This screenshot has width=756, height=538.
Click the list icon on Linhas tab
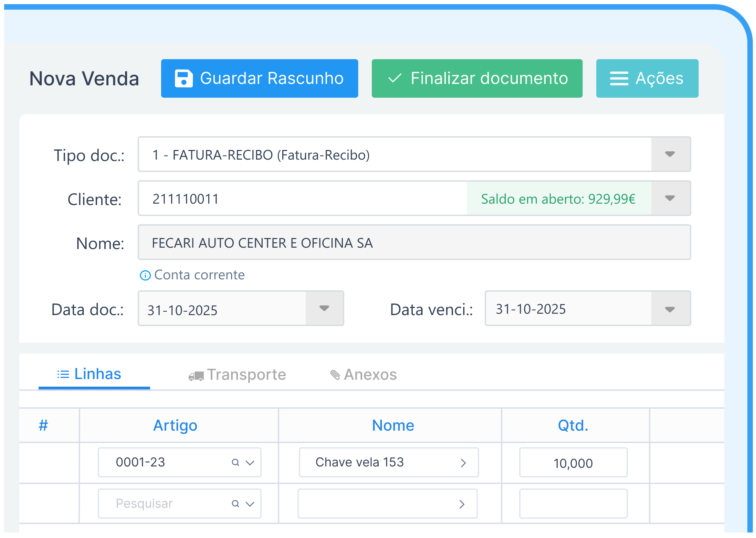point(63,374)
